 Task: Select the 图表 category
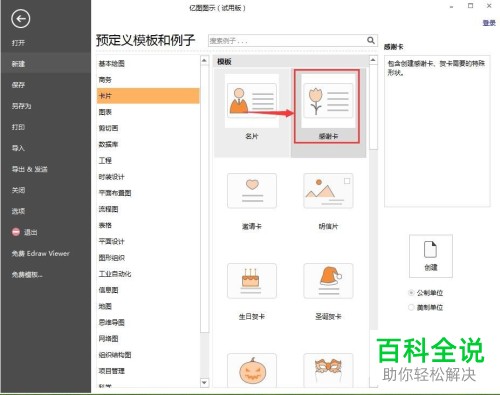tap(105, 112)
